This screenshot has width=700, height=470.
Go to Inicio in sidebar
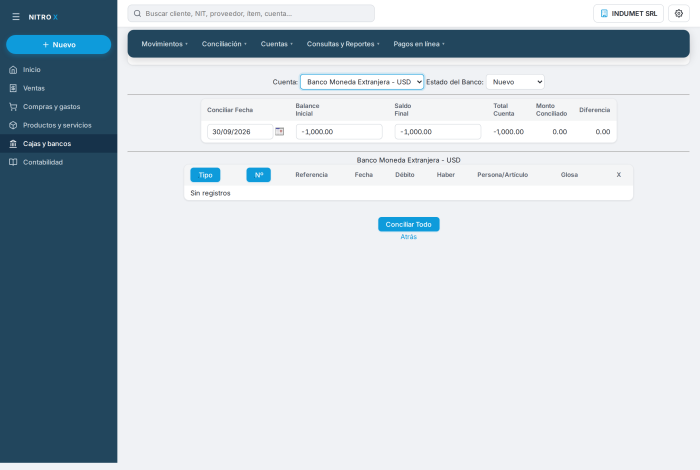(58, 70)
